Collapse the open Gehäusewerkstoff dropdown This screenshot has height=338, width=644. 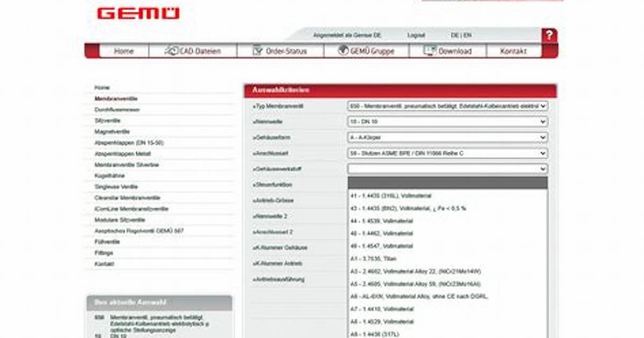click(447, 169)
